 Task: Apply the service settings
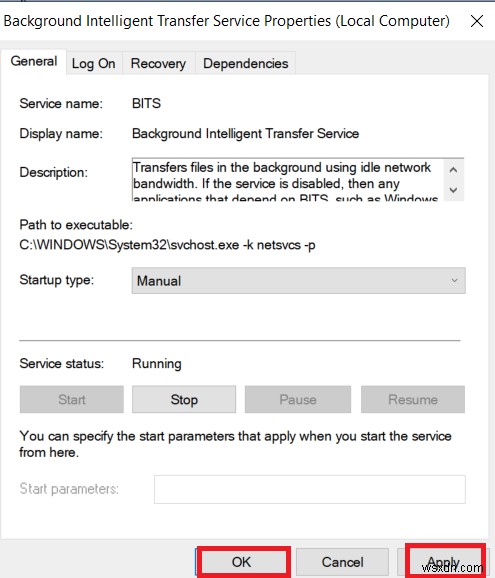(x=444, y=563)
